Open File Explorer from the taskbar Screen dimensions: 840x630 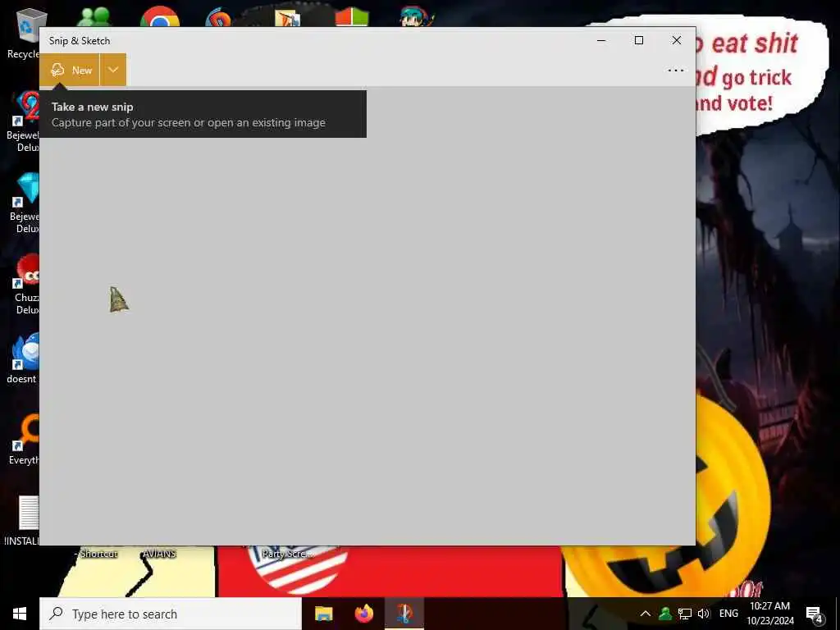coord(323,614)
